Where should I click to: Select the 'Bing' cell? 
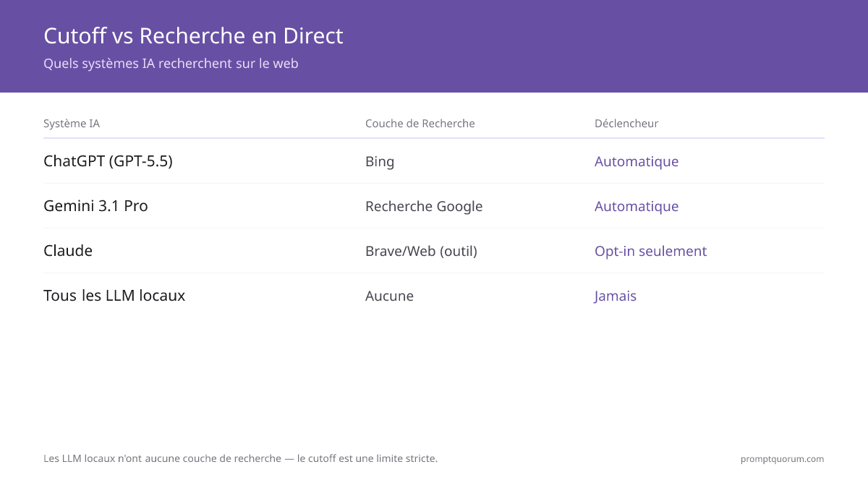pyautogui.click(x=380, y=161)
